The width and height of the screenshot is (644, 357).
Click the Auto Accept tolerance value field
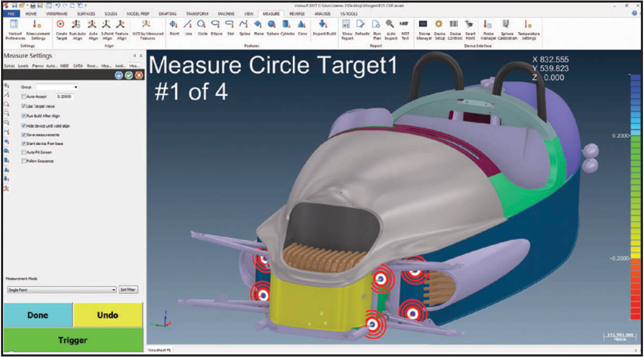(65, 96)
